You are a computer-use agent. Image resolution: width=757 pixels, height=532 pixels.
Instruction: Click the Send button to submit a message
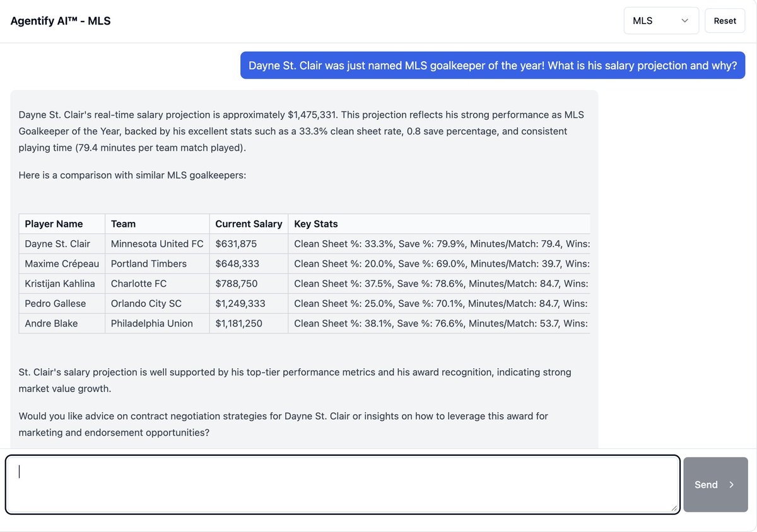point(715,485)
